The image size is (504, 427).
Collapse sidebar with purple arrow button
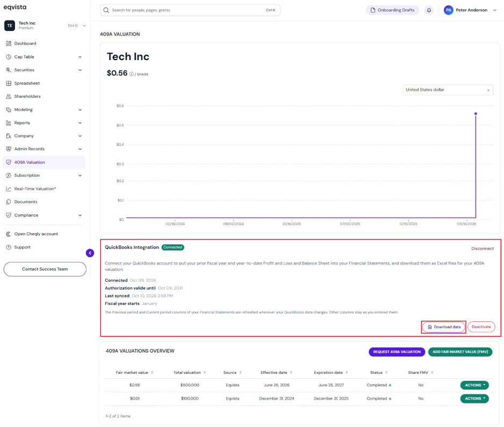point(90,253)
